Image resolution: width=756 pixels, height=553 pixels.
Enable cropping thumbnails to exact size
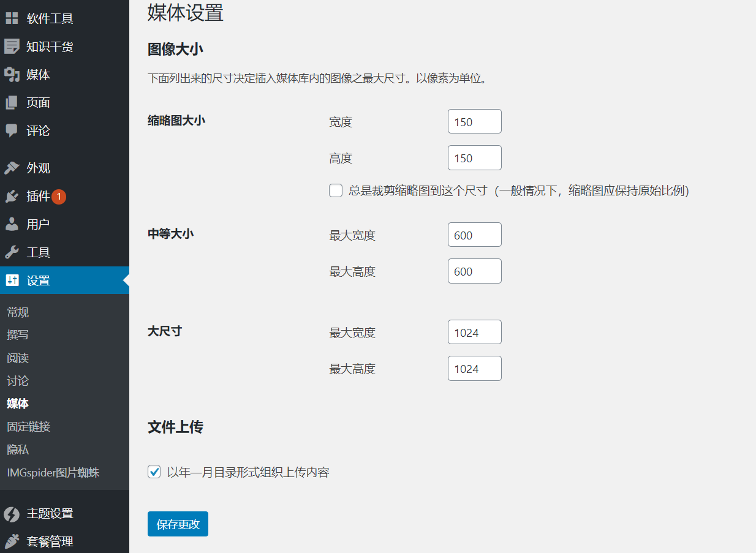point(336,190)
